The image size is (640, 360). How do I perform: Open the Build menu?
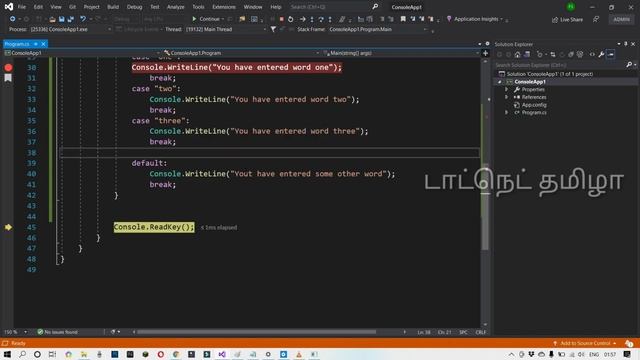(113, 7)
